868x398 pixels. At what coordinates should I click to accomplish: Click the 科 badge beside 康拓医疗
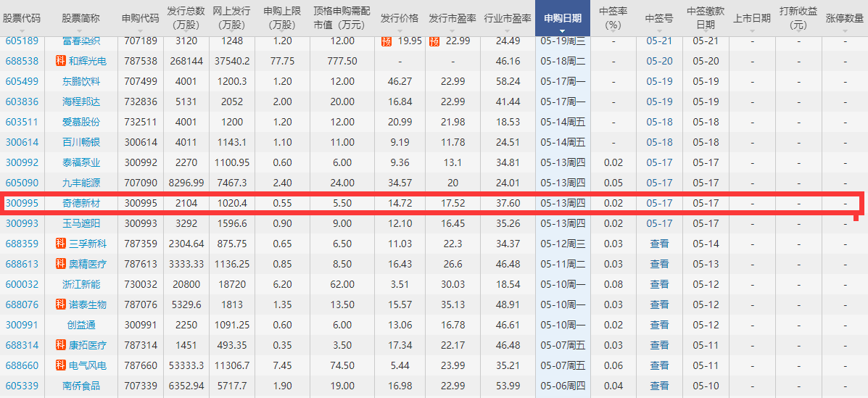tap(61, 345)
